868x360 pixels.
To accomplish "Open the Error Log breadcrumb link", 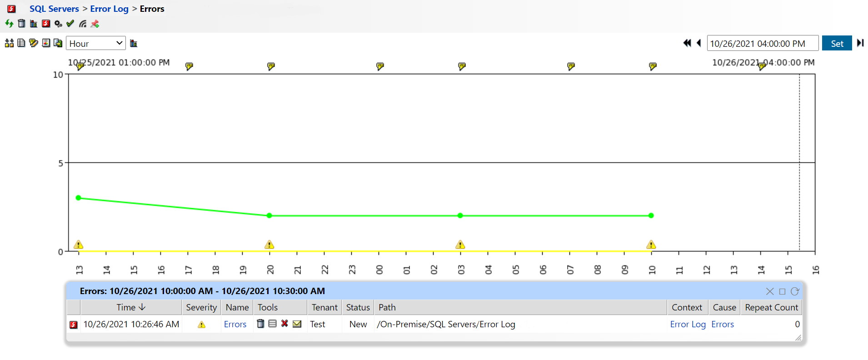I will point(109,9).
